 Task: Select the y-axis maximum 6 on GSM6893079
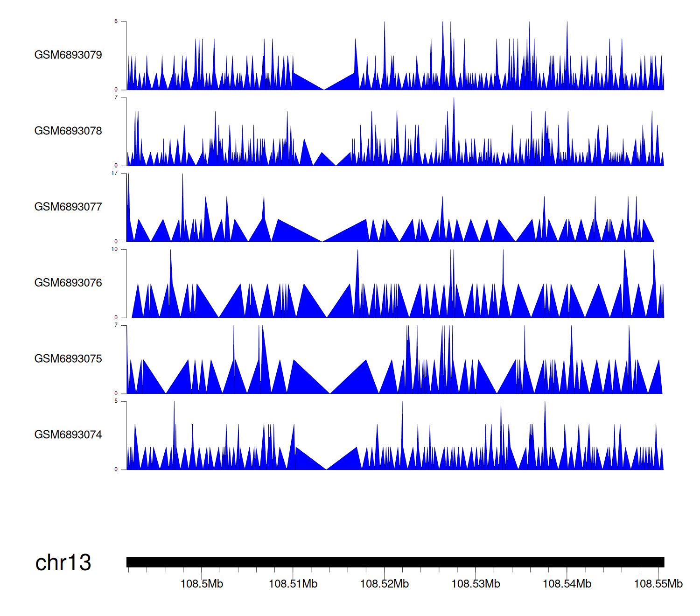(116, 21)
